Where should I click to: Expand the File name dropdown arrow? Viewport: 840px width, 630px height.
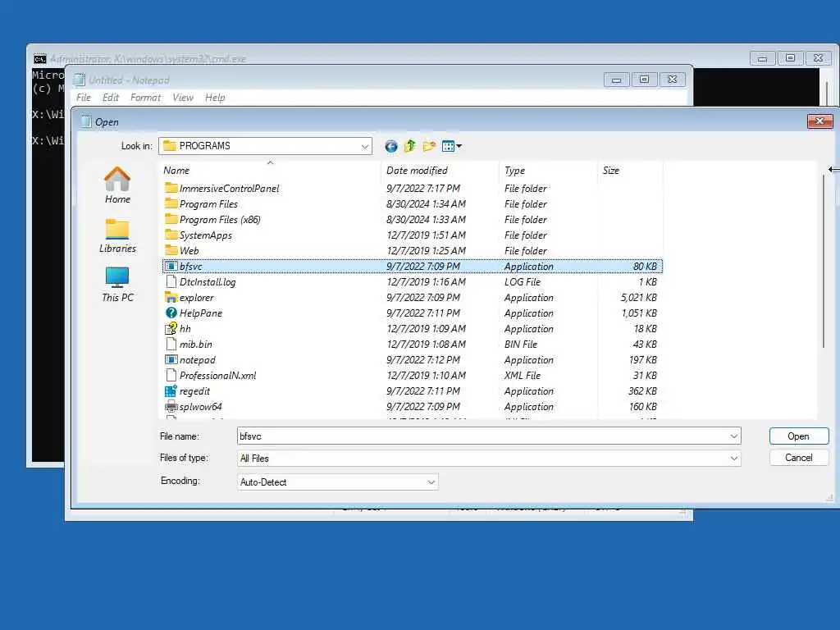click(x=734, y=436)
